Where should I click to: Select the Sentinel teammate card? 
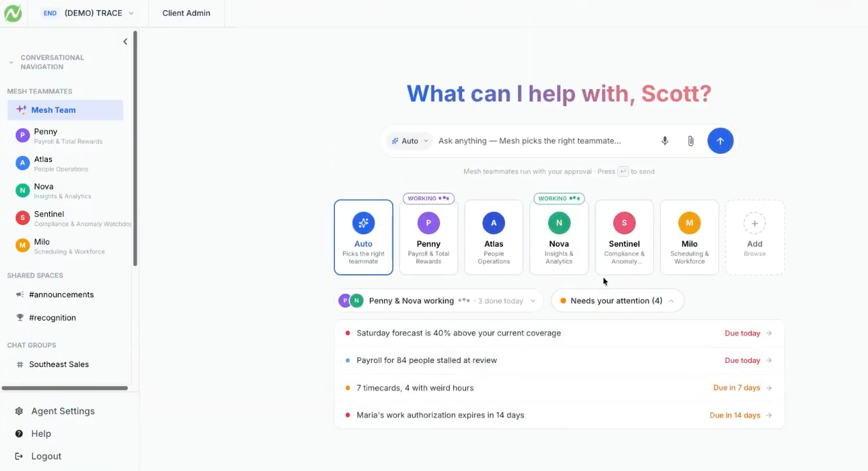point(624,237)
